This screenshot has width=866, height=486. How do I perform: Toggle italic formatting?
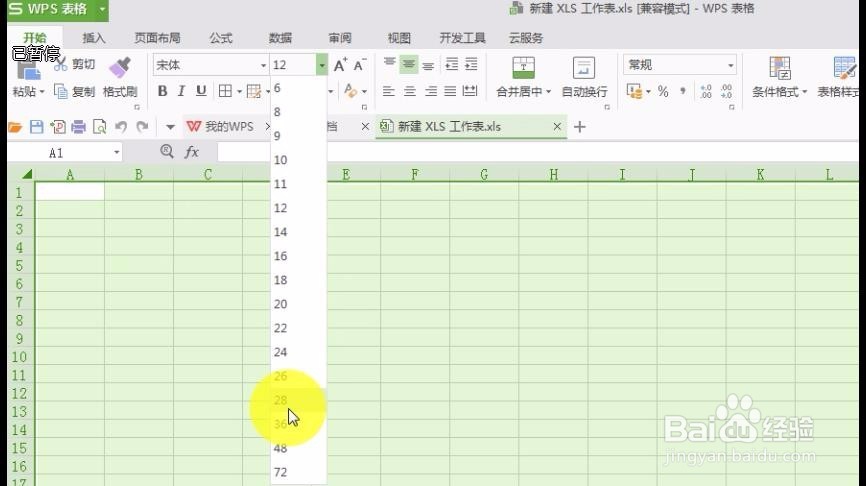181,91
